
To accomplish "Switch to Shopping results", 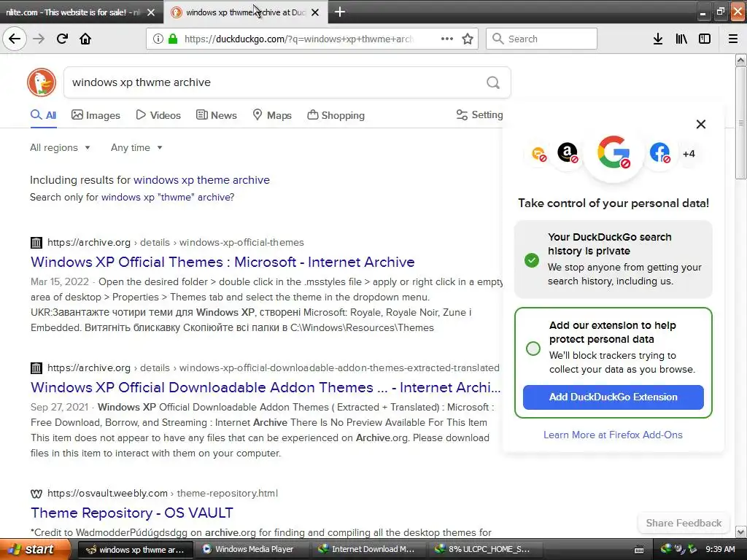I will point(336,115).
